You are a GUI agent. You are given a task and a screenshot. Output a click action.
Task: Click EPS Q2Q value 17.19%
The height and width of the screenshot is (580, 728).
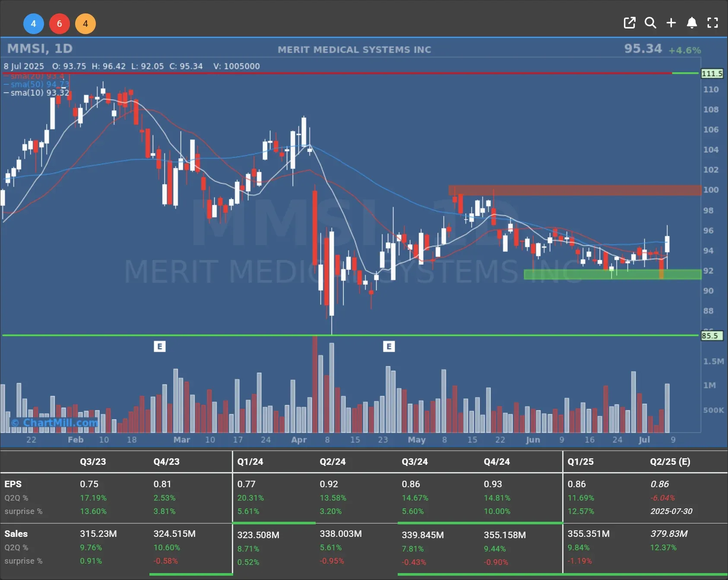[x=93, y=498]
